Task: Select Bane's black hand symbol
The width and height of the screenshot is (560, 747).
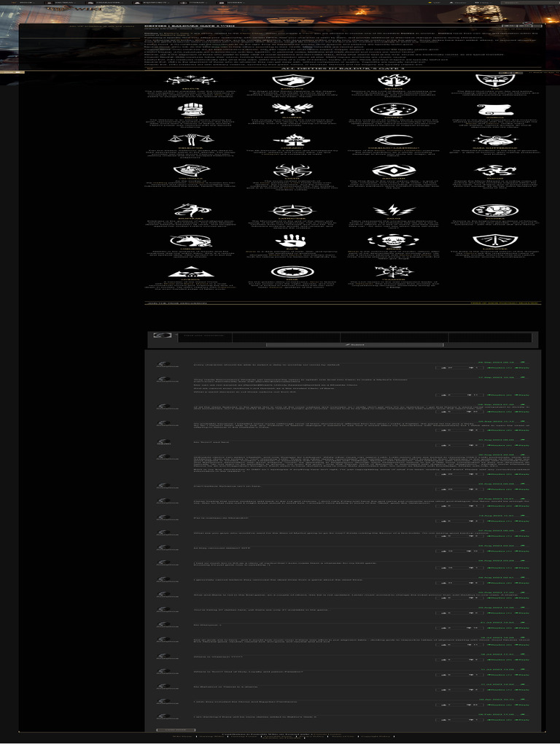Action: pyautogui.click(x=292, y=241)
